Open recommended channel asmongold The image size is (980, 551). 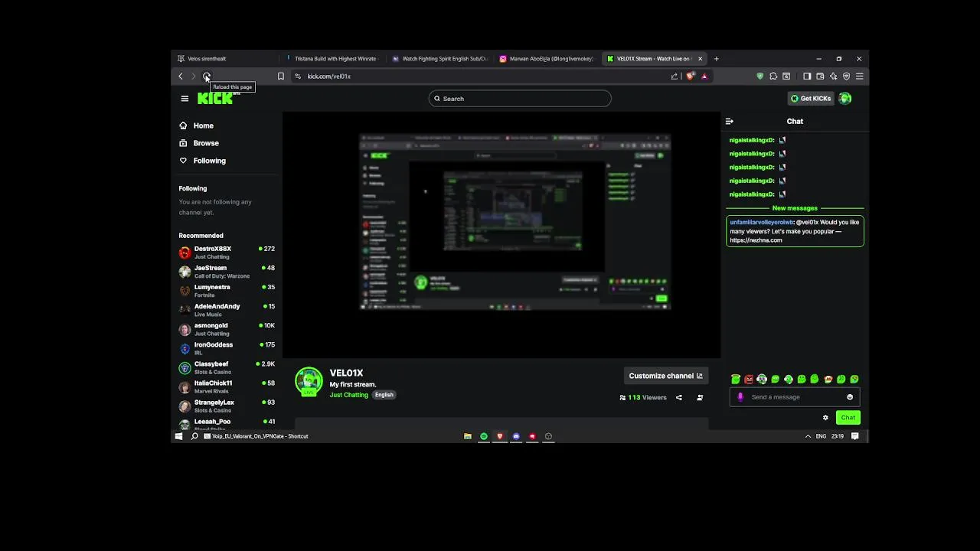pos(227,329)
